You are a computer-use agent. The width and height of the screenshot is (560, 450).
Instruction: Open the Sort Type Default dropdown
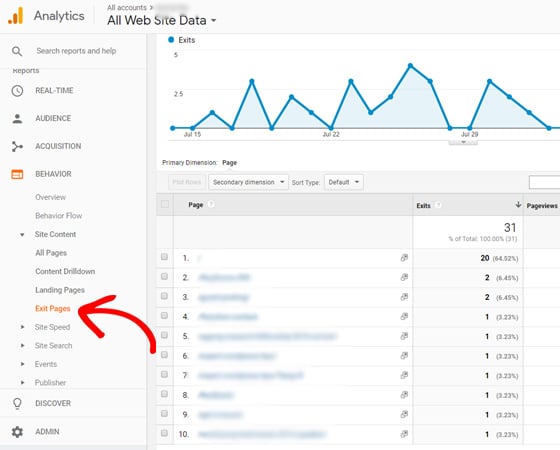[x=344, y=182]
